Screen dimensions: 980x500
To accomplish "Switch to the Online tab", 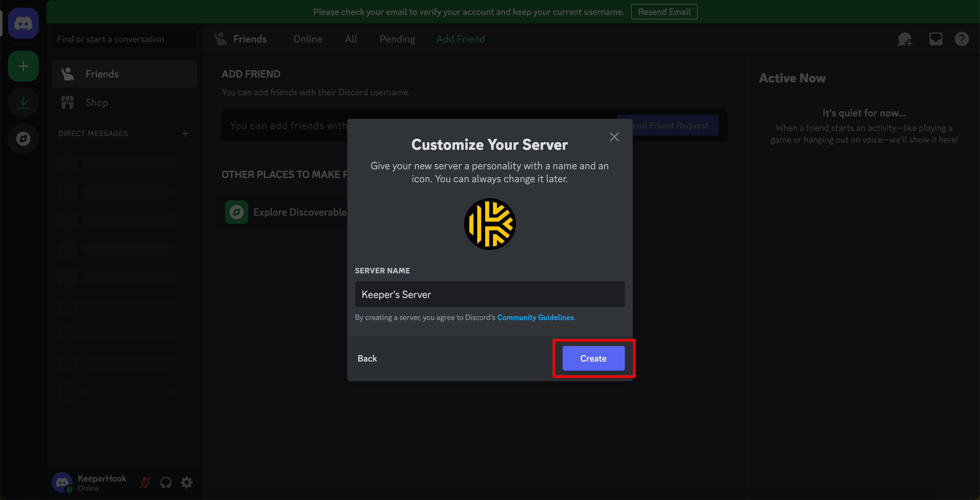I will (308, 39).
